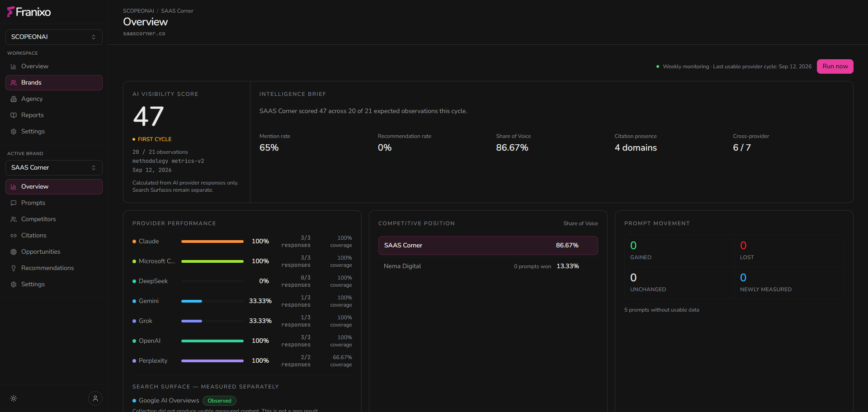This screenshot has height=412, width=868.
Task: Click the brand Settings gear icon
Action: [14, 284]
